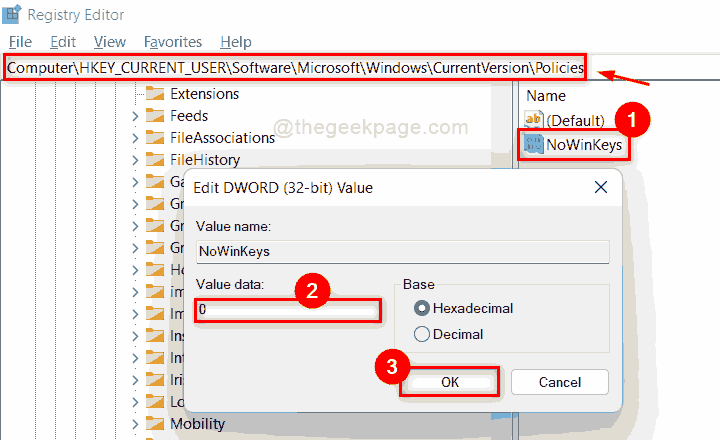This screenshot has width=720, height=440.
Task: Expand the key starting with Ins
Action: click(135, 336)
